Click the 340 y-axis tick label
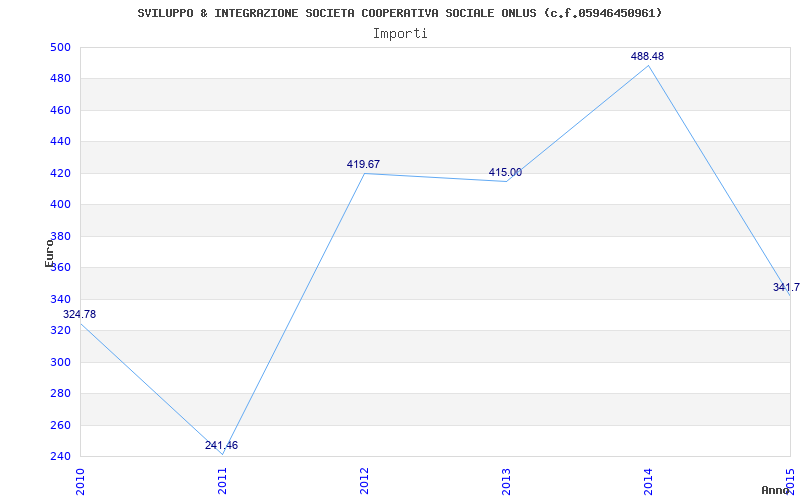 (60, 299)
